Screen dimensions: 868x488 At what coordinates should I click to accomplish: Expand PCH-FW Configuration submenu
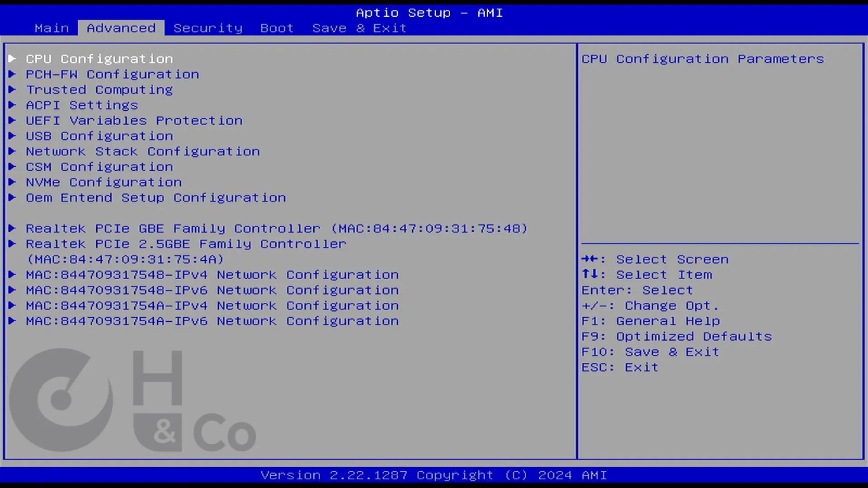click(113, 74)
